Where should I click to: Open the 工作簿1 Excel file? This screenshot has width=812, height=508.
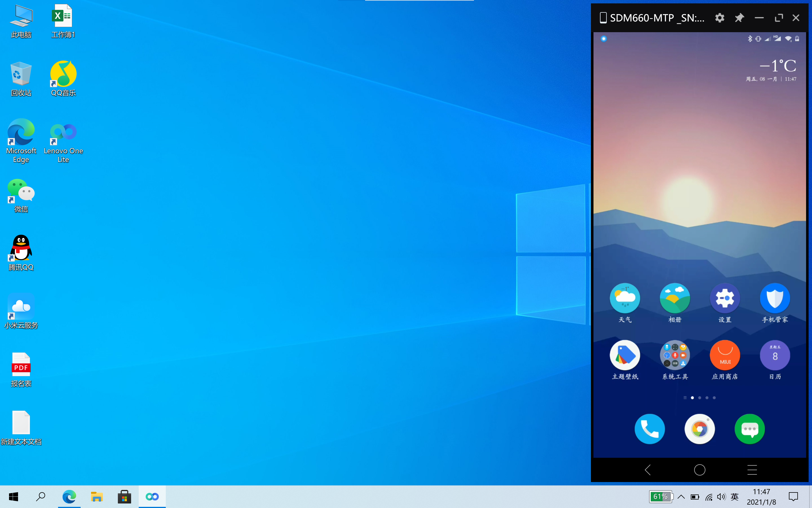point(63,21)
